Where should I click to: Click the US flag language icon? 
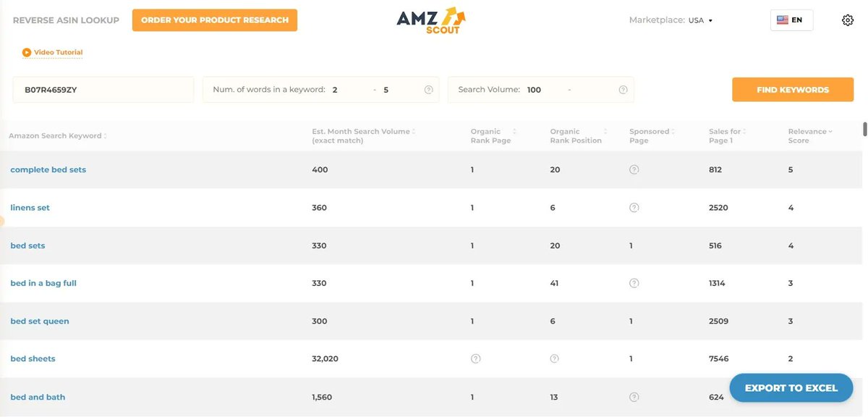783,20
